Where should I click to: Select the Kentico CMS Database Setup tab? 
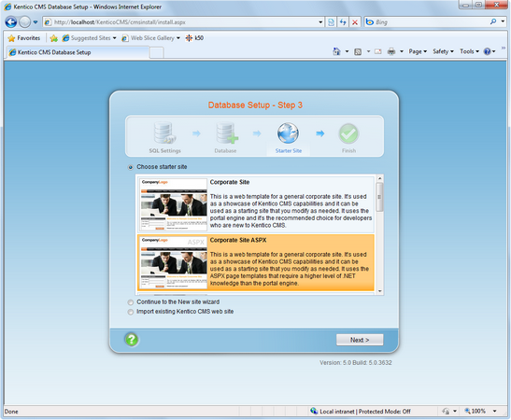(x=78, y=52)
